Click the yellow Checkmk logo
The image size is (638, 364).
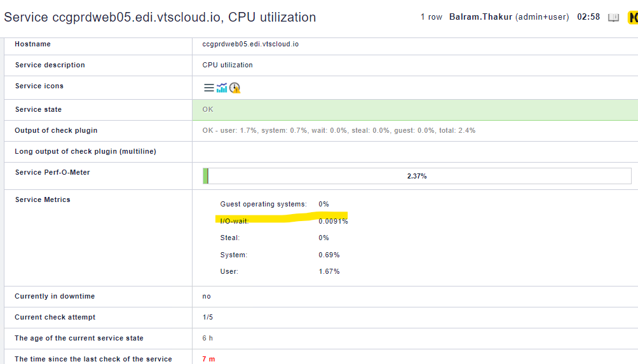point(632,17)
